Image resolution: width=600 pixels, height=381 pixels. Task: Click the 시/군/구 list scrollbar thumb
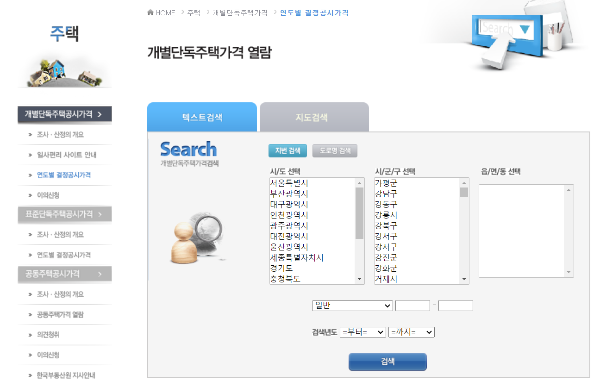click(x=464, y=192)
